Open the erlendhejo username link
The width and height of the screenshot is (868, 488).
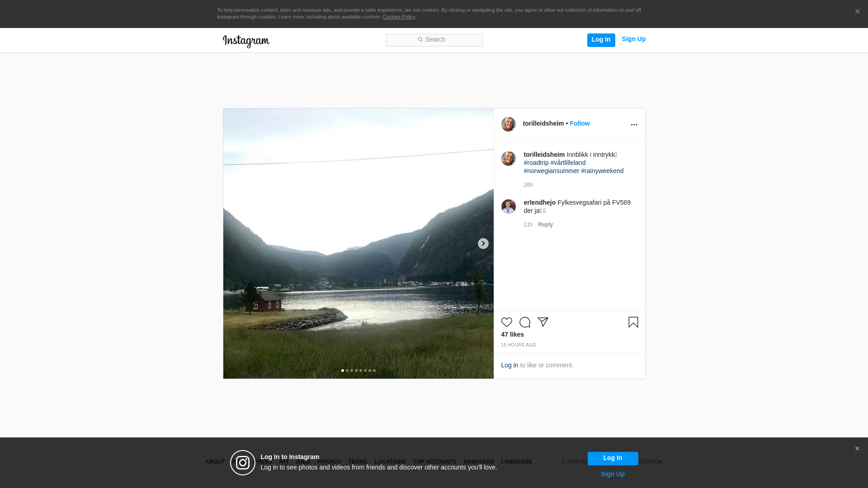(540, 202)
